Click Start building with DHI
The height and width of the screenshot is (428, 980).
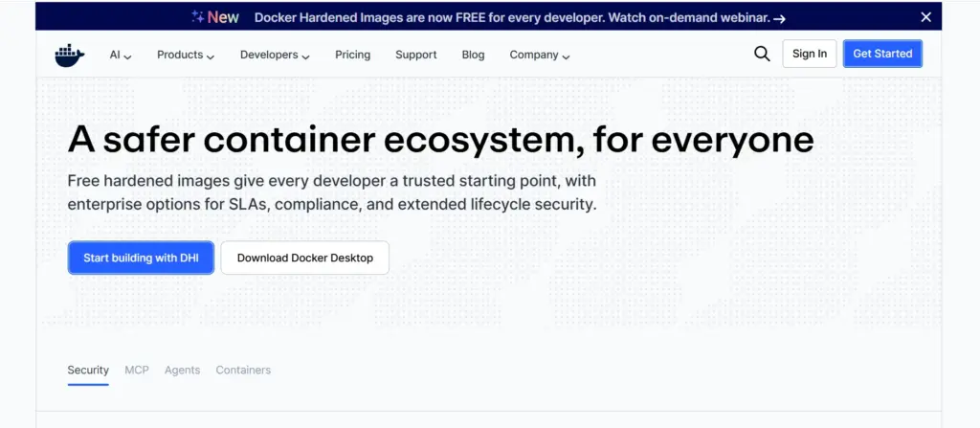tap(142, 258)
